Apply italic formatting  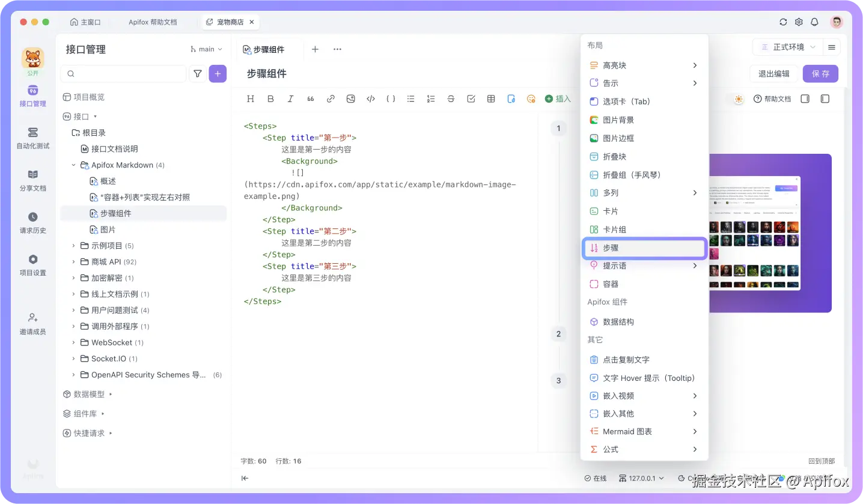[290, 99]
